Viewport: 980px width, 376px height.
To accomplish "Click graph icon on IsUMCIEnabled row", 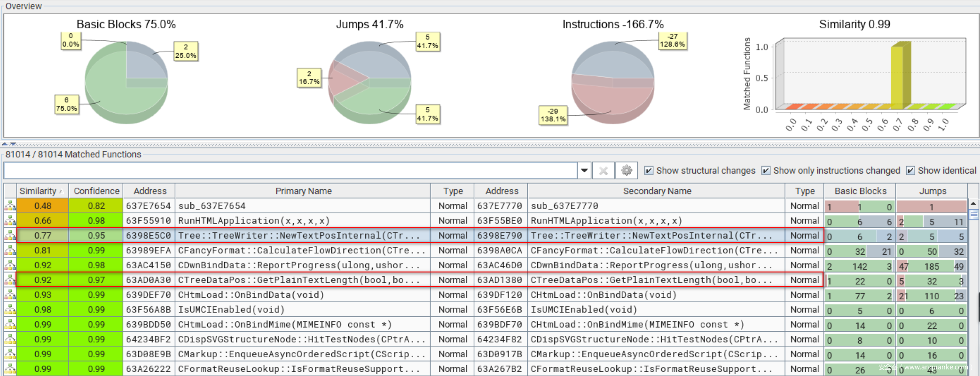I will click(x=10, y=310).
